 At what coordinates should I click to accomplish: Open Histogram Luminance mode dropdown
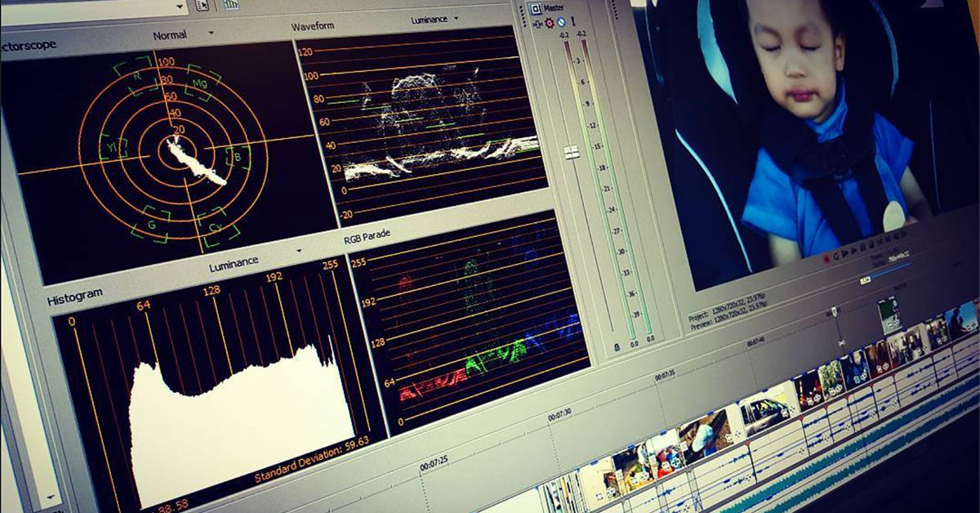pos(299,251)
